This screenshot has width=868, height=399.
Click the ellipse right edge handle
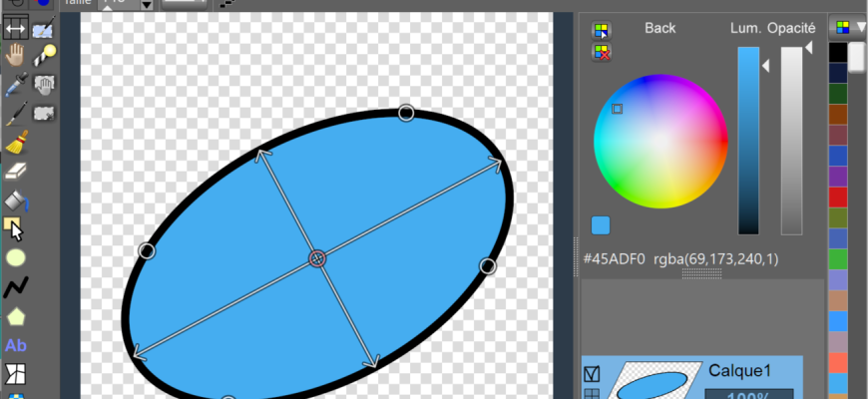tap(487, 266)
